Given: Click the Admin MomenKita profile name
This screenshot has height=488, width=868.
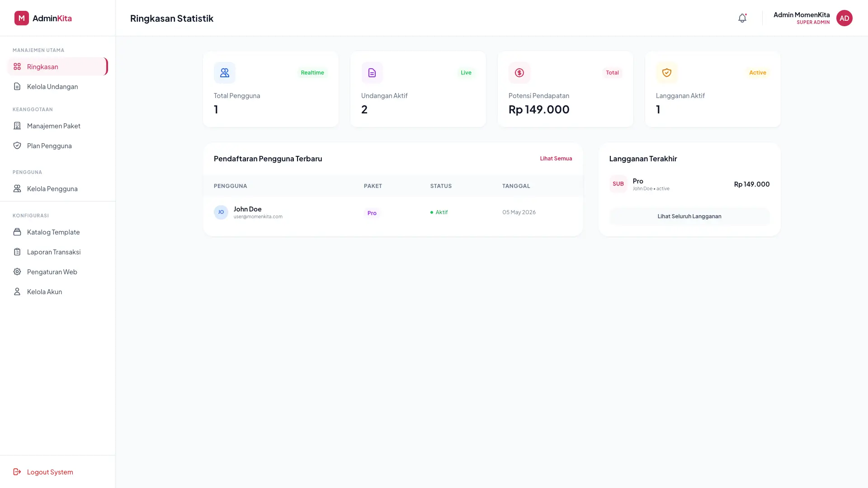Looking at the screenshot, I should click(802, 14).
